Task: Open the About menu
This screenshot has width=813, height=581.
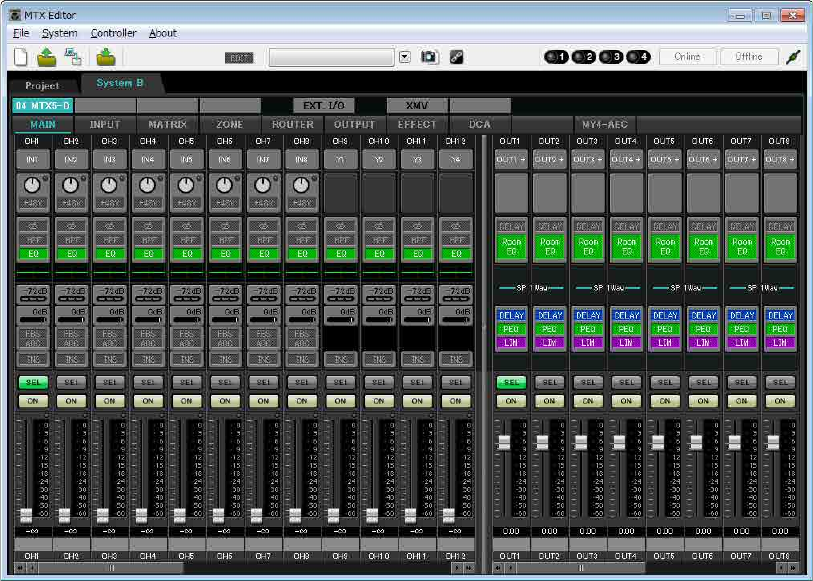Action: [x=163, y=33]
